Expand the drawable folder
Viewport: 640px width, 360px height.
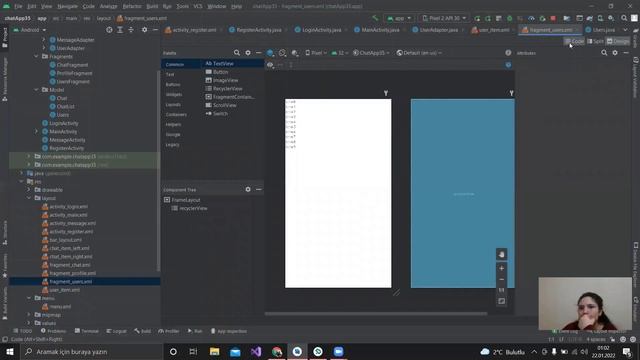point(29,189)
